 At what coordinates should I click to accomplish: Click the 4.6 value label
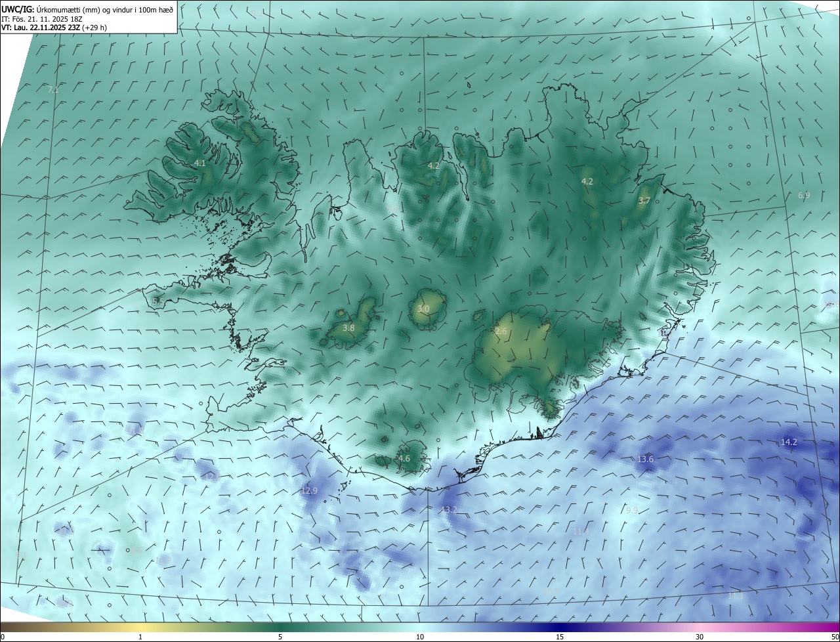pos(404,459)
